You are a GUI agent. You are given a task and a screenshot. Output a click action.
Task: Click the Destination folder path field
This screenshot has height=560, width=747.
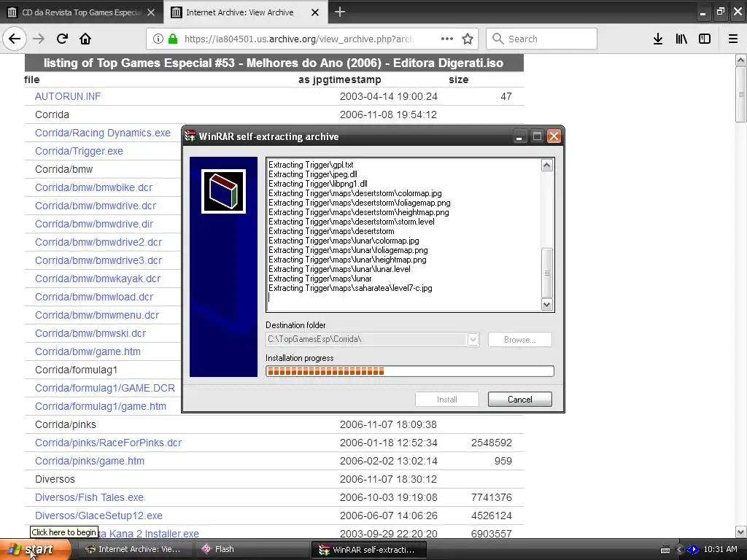[366, 340]
